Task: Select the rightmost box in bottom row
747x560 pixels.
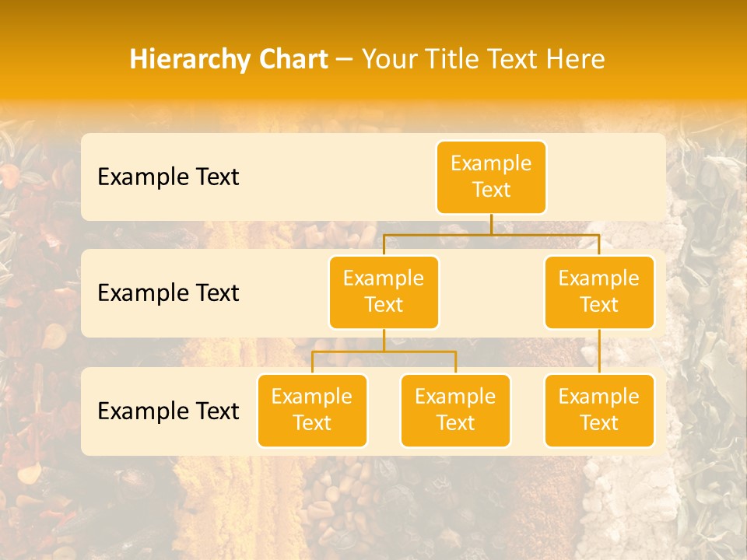Action: coord(599,410)
